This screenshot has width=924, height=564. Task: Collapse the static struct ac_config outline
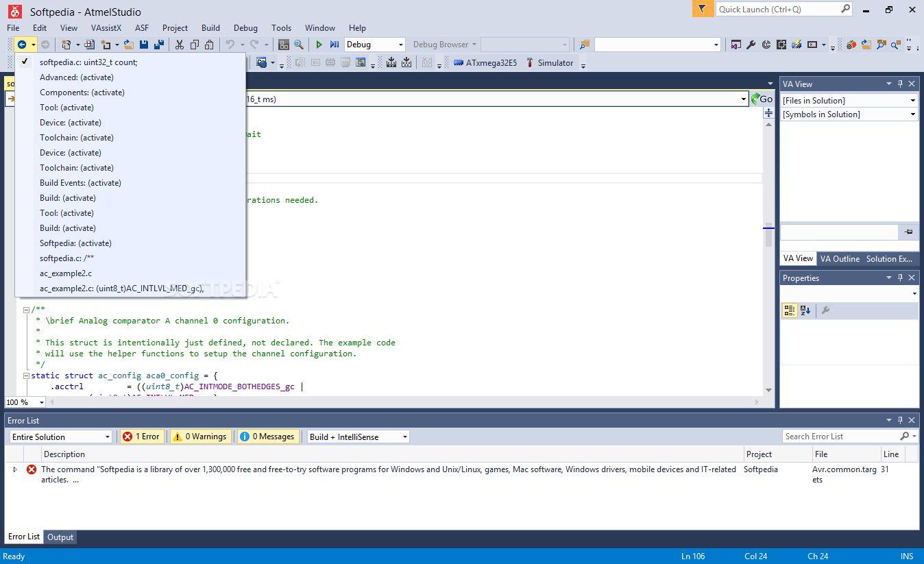(26, 376)
